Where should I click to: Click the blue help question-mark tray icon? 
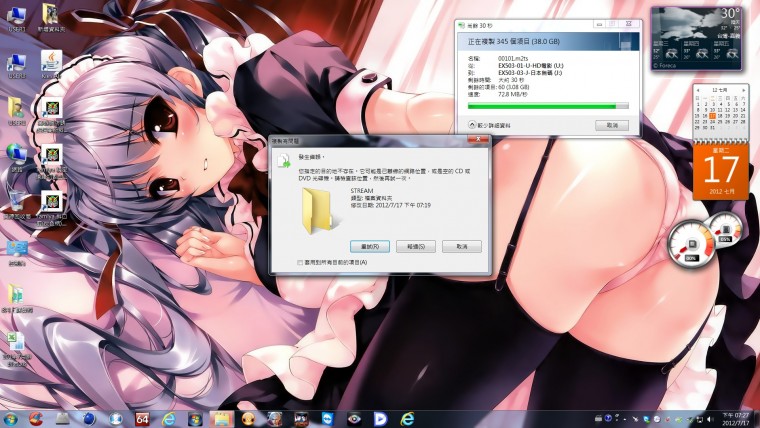(608, 418)
